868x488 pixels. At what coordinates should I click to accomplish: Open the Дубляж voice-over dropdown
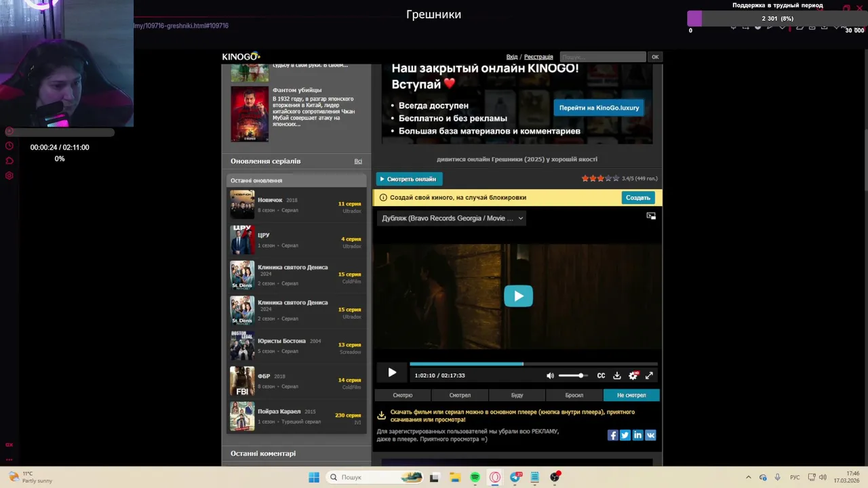click(x=452, y=218)
